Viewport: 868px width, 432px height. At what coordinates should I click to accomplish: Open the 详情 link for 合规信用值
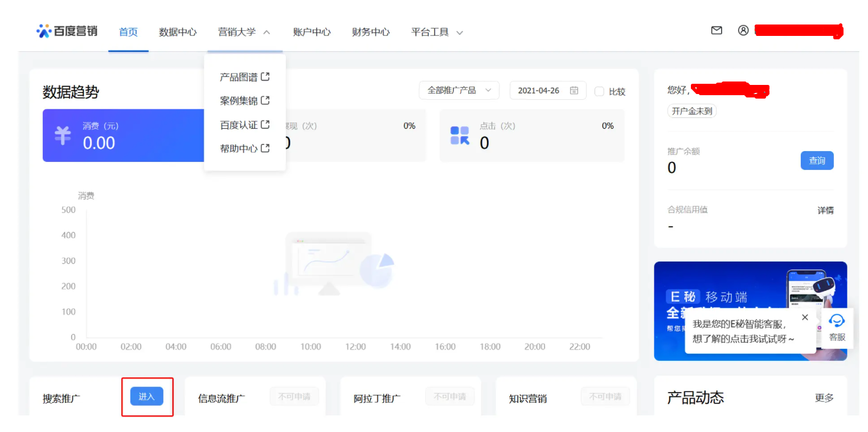pos(826,210)
